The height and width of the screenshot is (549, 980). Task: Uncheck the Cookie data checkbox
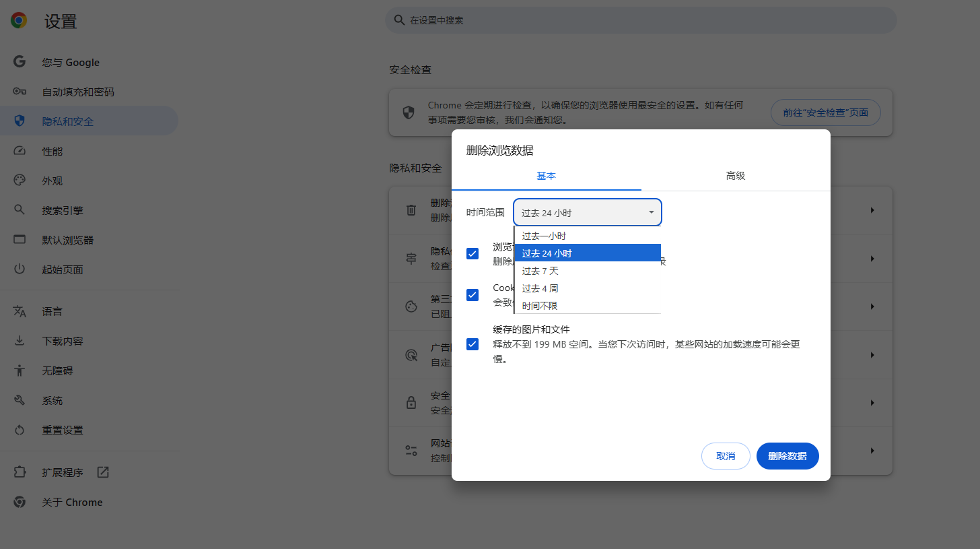(x=473, y=294)
